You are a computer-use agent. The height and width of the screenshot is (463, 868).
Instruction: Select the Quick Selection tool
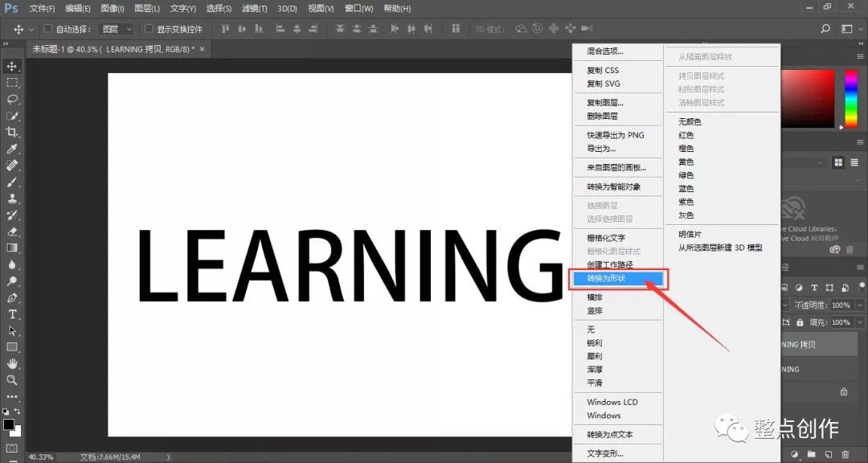coord(11,117)
